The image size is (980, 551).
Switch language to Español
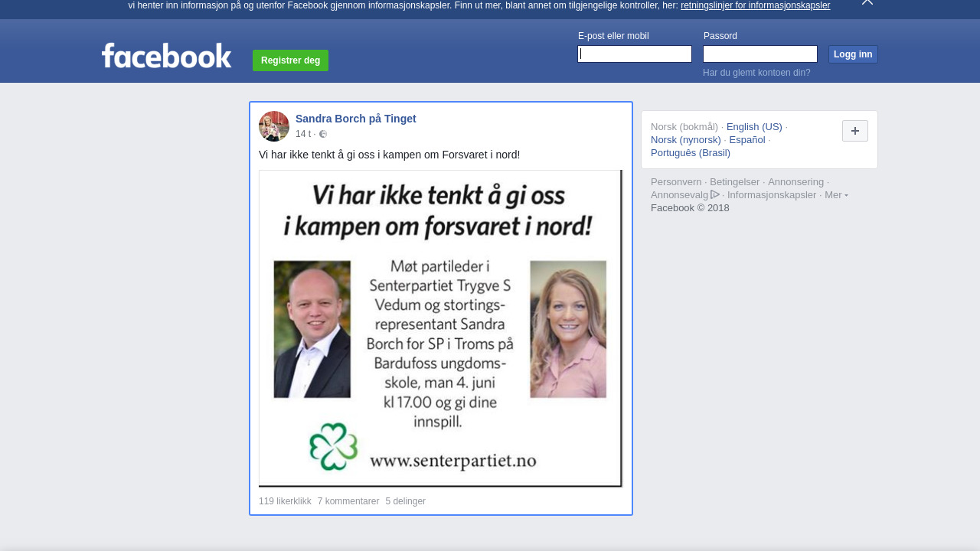point(747,140)
